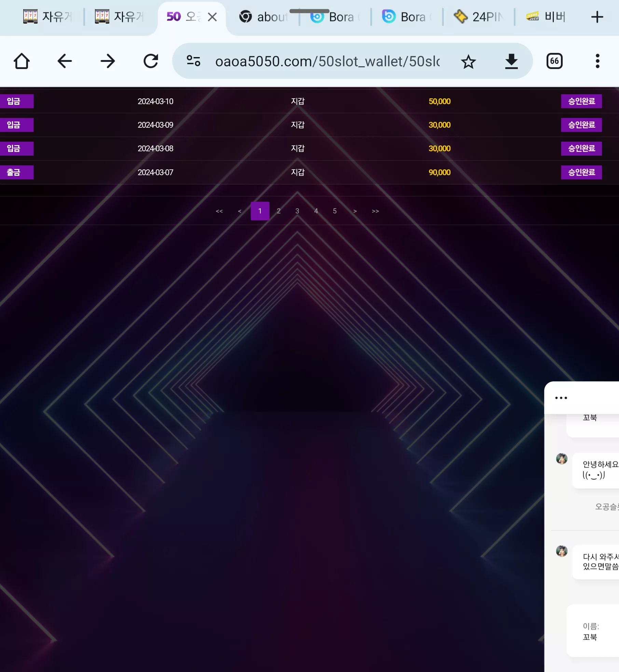Open the chat widget three-dot menu
619x672 pixels.
pyautogui.click(x=561, y=398)
